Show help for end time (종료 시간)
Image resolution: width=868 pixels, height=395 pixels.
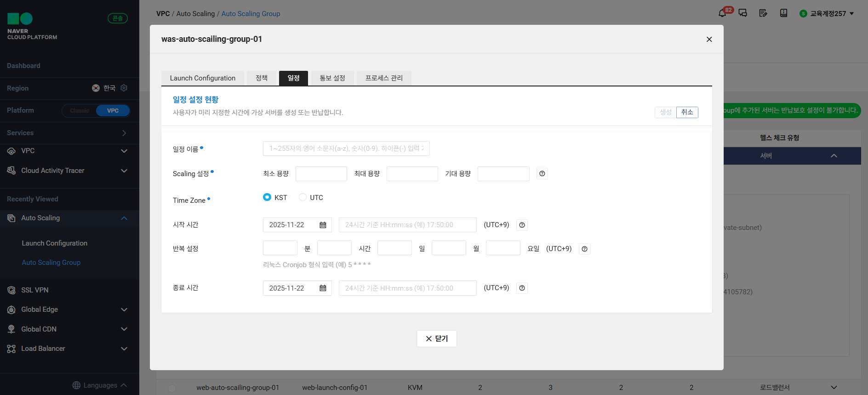[522, 288]
